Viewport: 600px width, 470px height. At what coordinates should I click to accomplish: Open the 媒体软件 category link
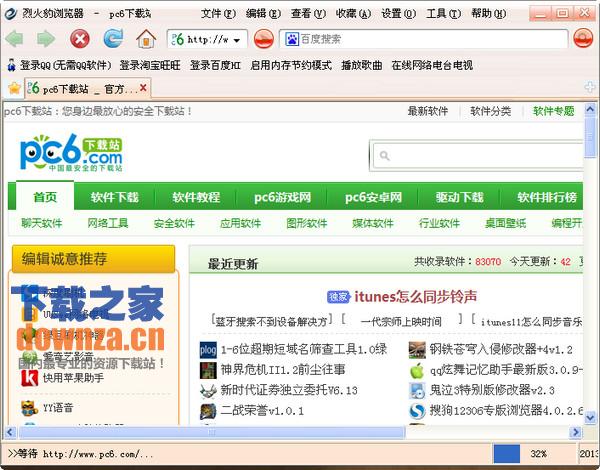pos(373,223)
